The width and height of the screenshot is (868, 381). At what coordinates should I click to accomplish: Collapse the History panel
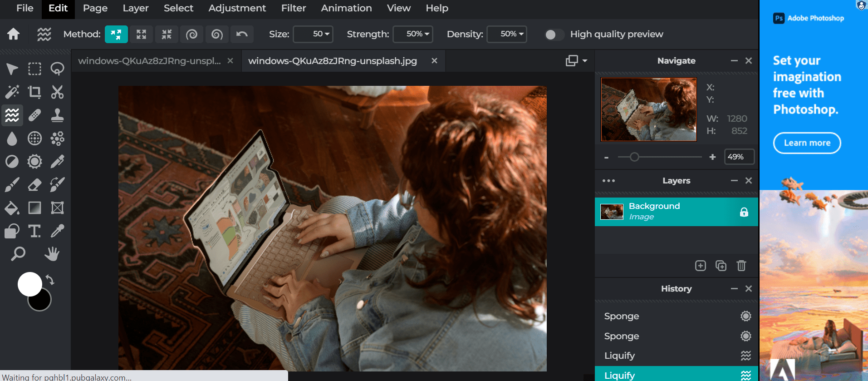tap(734, 289)
